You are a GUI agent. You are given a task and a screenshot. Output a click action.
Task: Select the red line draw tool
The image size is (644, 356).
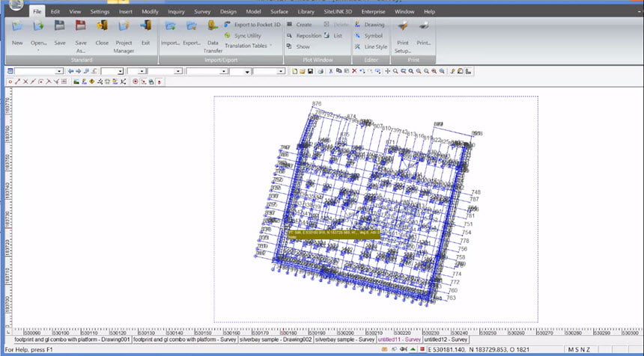point(18,82)
